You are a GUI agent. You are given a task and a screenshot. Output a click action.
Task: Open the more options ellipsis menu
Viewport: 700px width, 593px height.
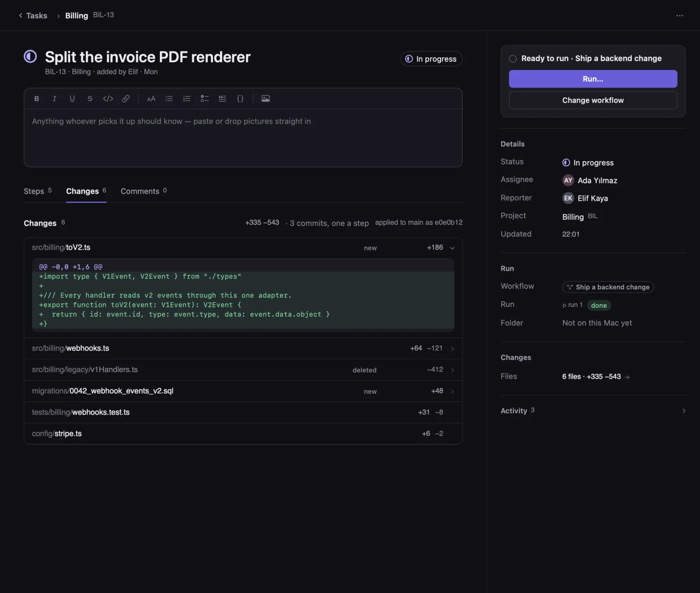[x=679, y=16]
